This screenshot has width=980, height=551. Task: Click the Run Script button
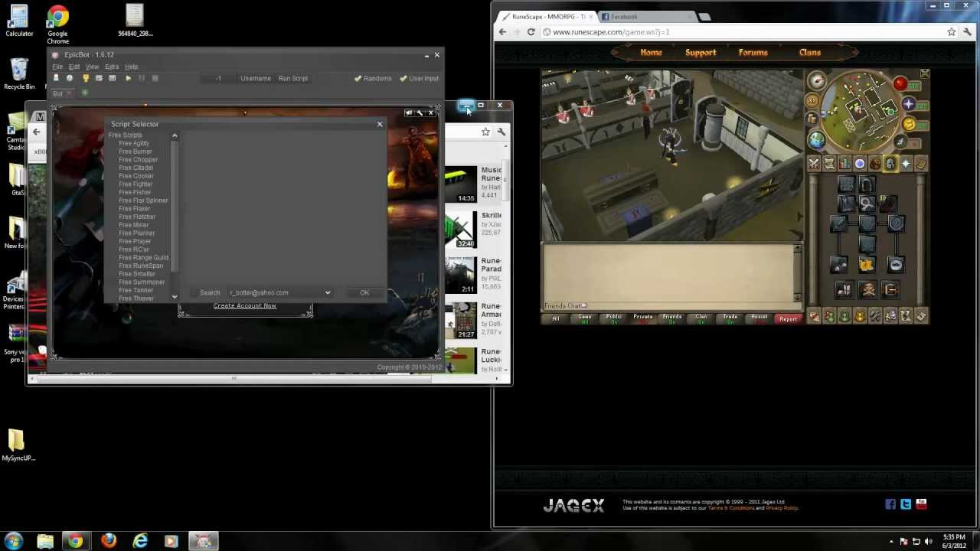click(x=293, y=78)
